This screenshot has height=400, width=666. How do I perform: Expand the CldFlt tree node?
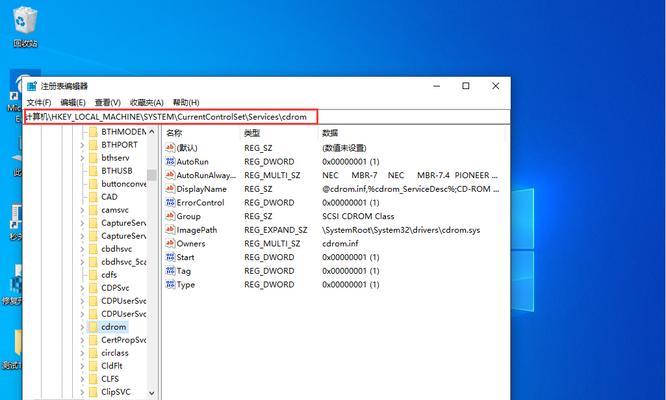82,366
